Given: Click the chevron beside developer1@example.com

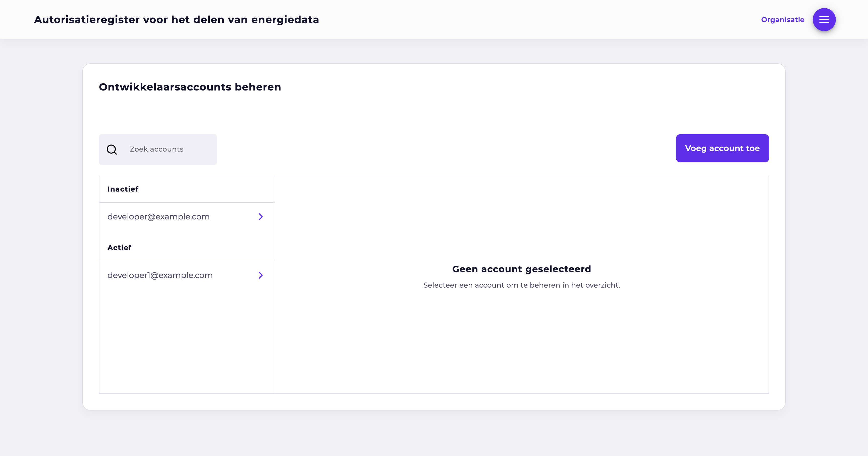Looking at the screenshot, I should 260,275.
